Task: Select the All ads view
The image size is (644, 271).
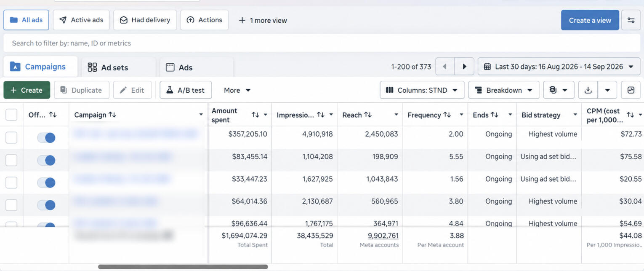Action: (26, 20)
